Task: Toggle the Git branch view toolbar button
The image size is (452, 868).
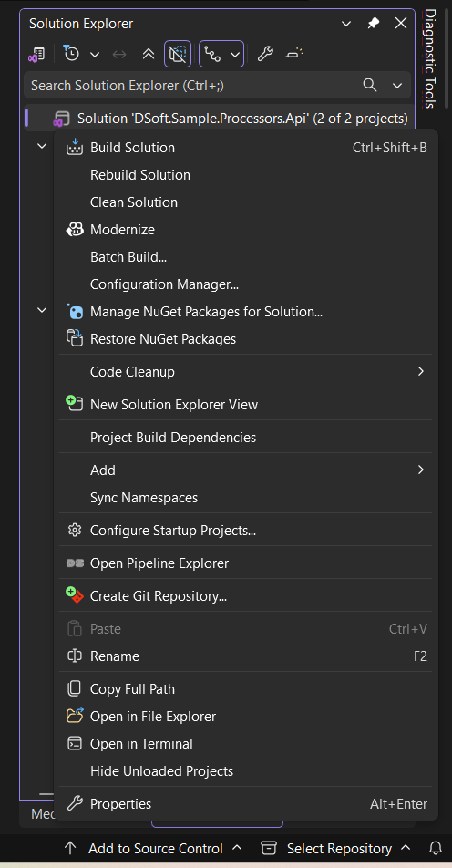Action: pyautogui.click(x=213, y=55)
